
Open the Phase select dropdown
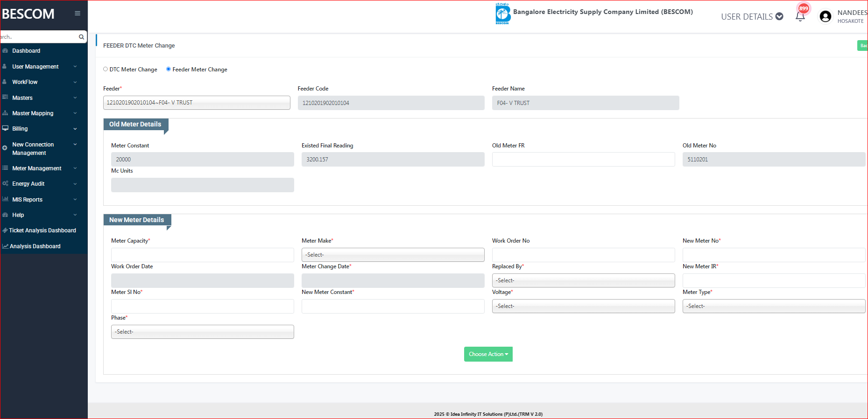coord(202,332)
